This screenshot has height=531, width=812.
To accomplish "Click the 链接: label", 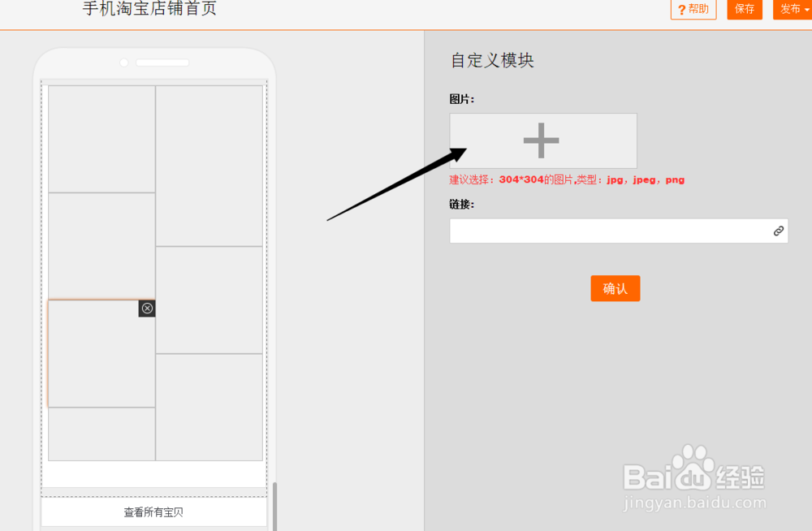I will coord(461,205).
